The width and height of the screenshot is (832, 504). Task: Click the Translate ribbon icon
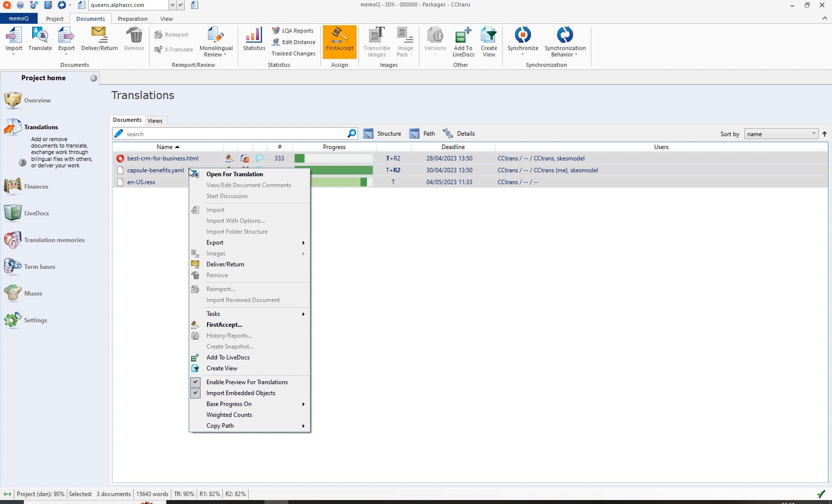[x=40, y=39]
